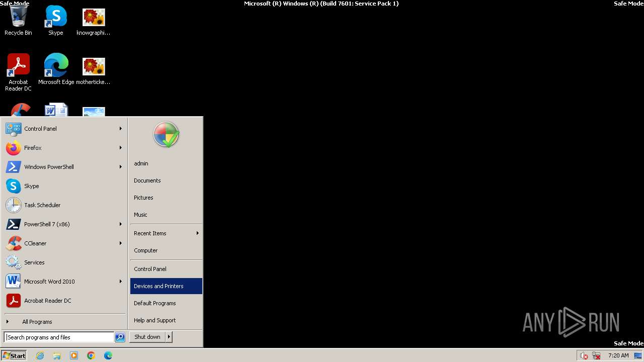This screenshot has width=644, height=362.
Task: Launch Skype from the Start menu list
Action: (x=64, y=186)
